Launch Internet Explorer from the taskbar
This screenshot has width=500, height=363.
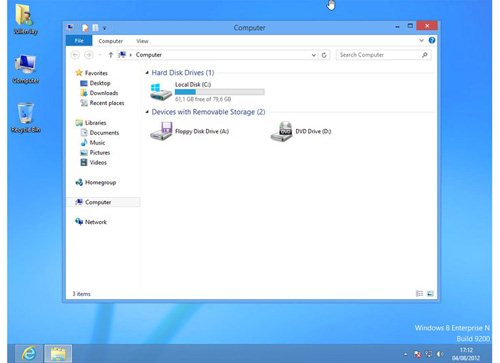pos(29,353)
